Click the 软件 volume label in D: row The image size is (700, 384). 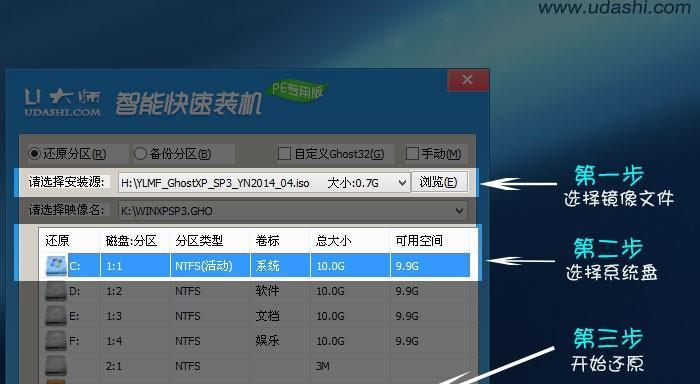[267, 291]
